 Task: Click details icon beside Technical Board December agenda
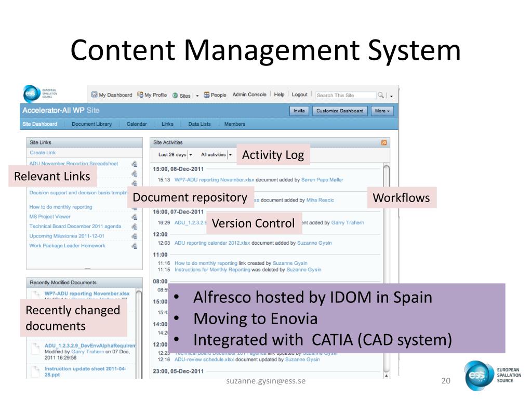pyautogui.click(x=135, y=227)
